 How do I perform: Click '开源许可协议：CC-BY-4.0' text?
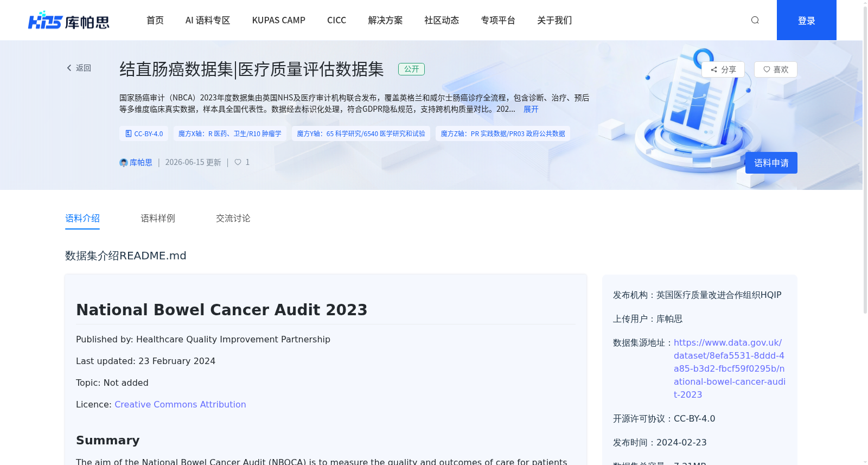pyautogui.click(x=664, y=418)
